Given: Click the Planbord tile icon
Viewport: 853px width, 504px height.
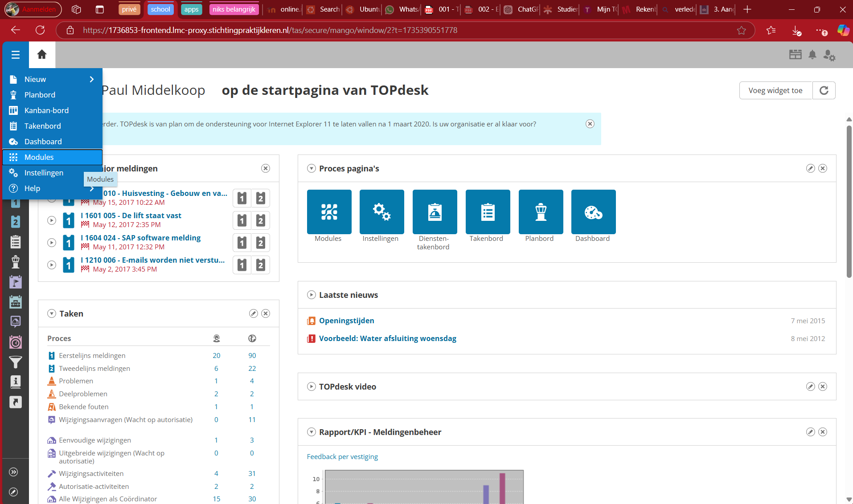Looking at the screenshot, I should (x=541, y=212).
